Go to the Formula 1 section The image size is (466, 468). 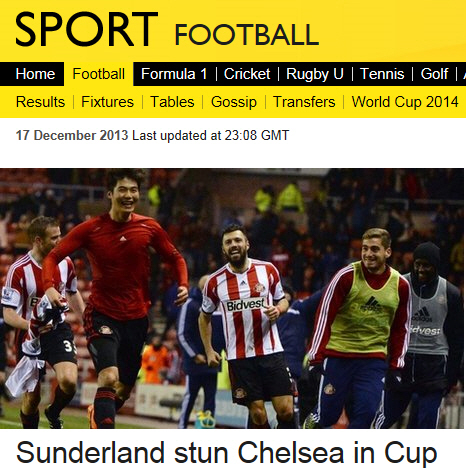(174, 74)
